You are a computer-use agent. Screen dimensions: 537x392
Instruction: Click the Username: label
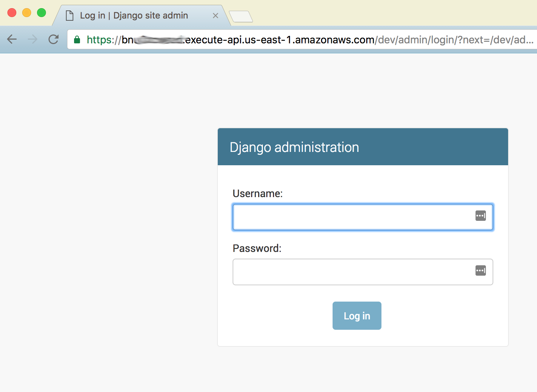pos(258,193)
